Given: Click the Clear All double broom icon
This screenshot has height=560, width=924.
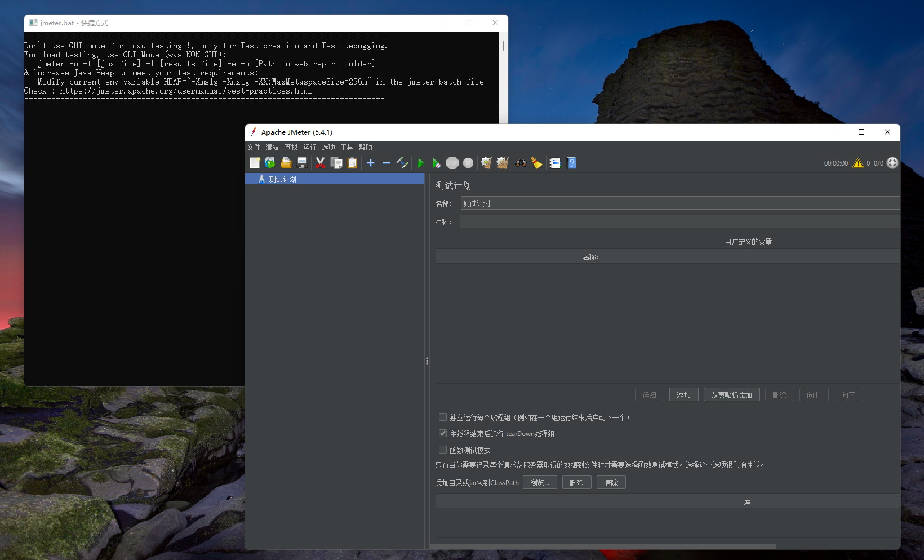Looking at the screenshot, I should pyautogui.click(x=503, y=163).
